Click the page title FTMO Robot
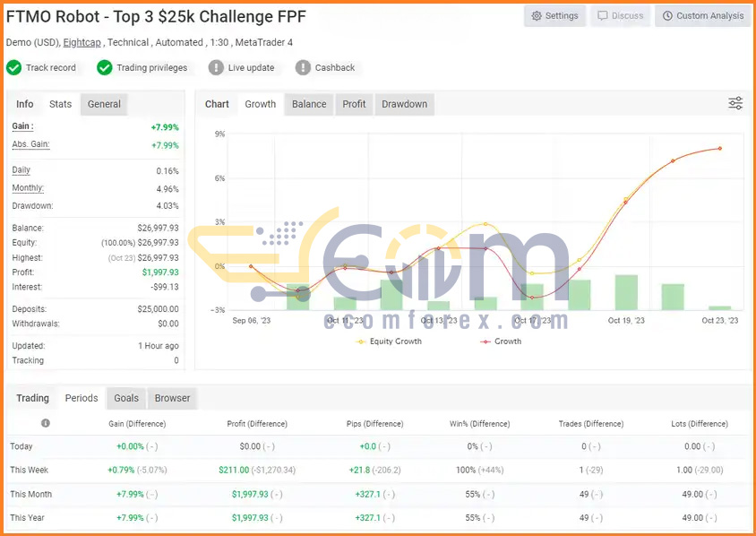 156,16
